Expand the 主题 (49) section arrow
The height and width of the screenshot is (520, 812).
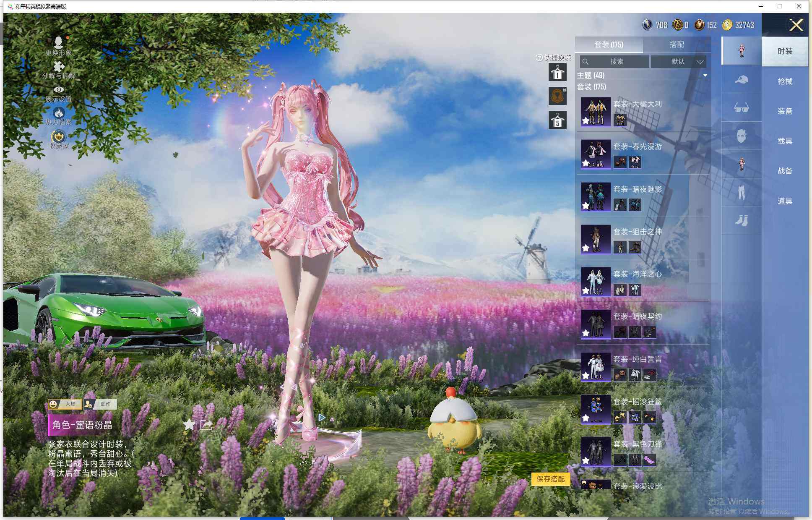[x=705, y=76]
